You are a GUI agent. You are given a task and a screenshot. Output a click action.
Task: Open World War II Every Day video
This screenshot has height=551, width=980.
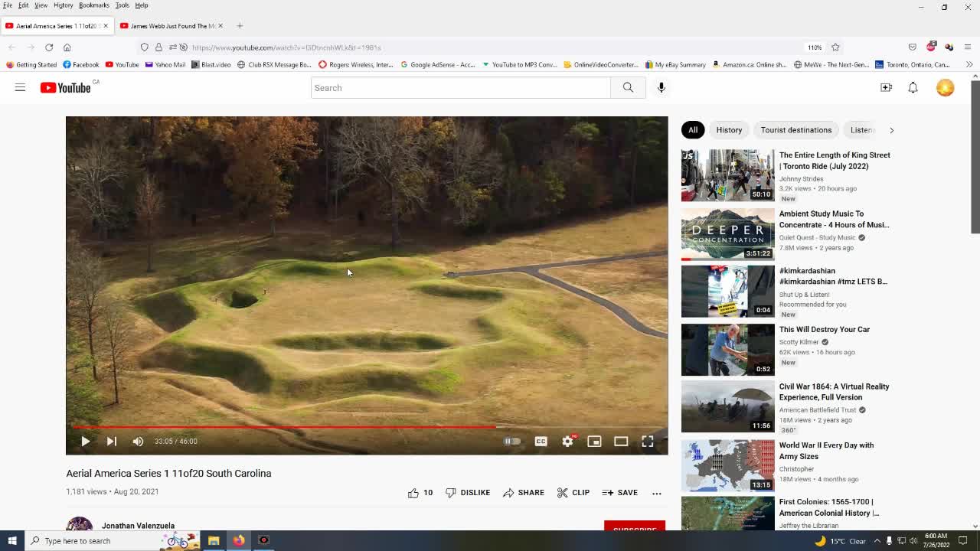coord(826,450)
